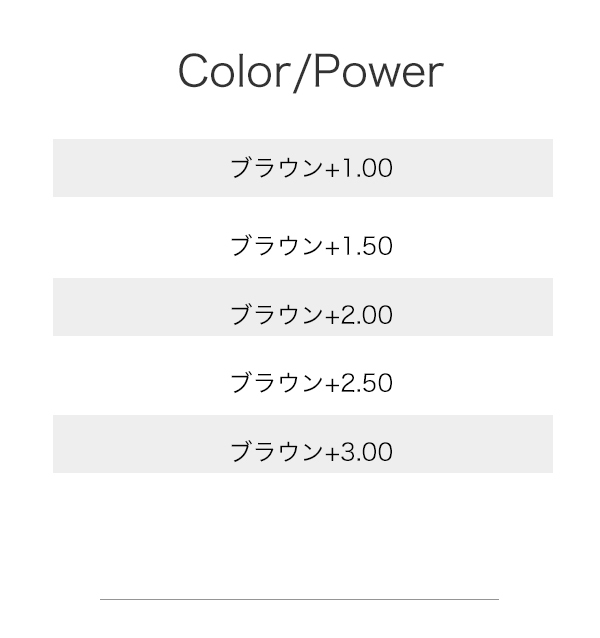This screenshot has height=638, width=600.
Task: Select the middle gray row labeled +2.00
Action: pos(302,308)
